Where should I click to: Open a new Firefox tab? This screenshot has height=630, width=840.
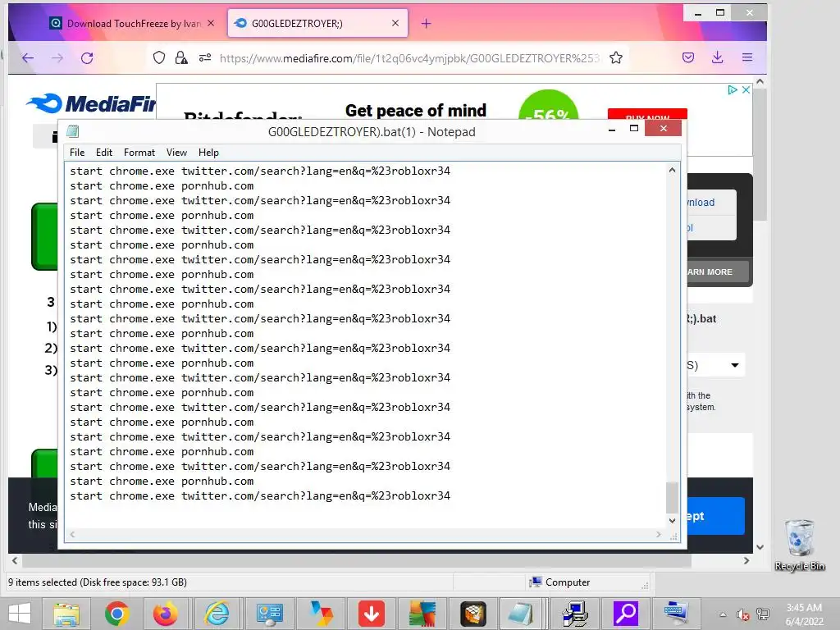pyautogui.click(x=426, y=23)
